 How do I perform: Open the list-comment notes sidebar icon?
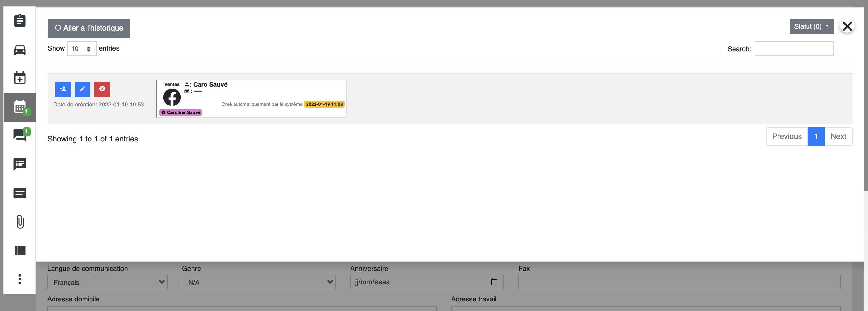[20, 164]
